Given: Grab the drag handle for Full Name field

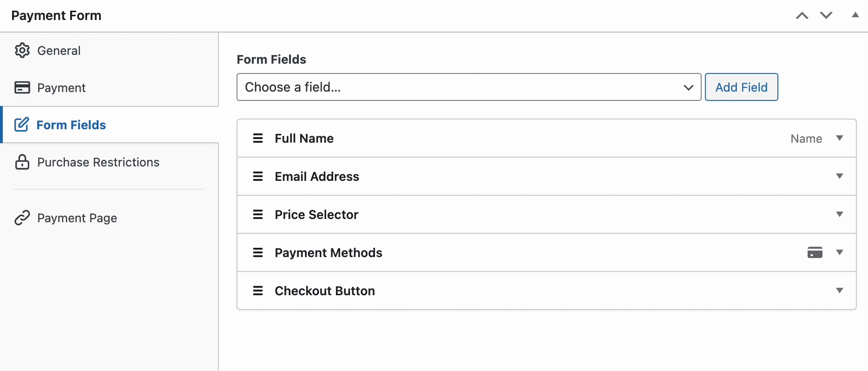Looking at the screenshot, I should pos(258,138).
